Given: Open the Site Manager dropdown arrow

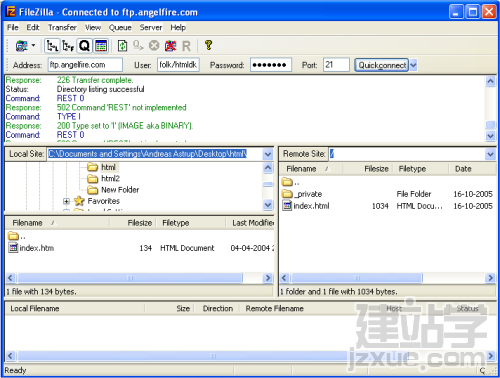Looking at the screenshot, I should pyautogui.click(x=33, y=45).
